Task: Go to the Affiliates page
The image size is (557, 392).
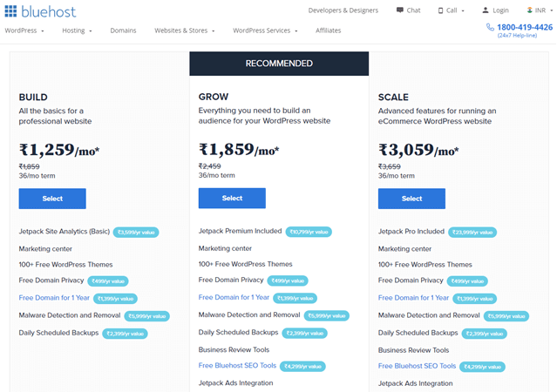Action: (x=329, y=30)
